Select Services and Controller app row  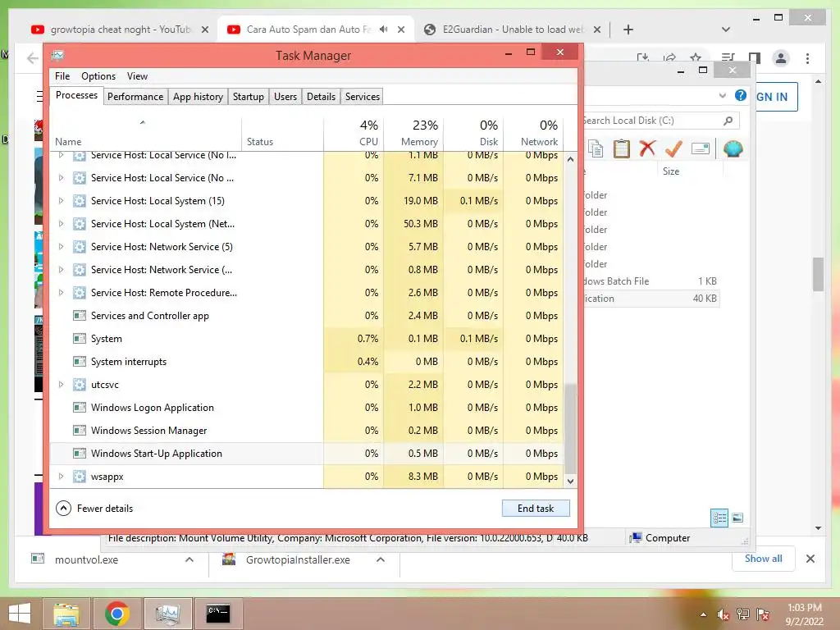tap(307, 316)
